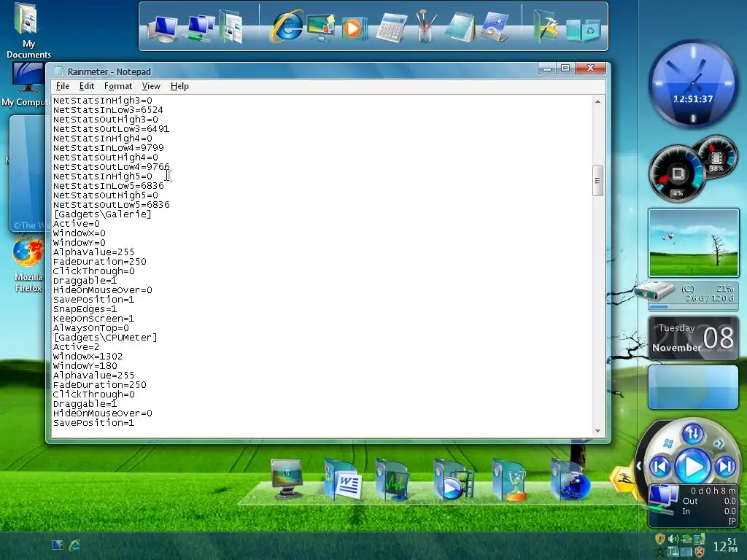Launch Internet Explorer from top dock
Screen dimensions: 747x560
click(x=287, y=27)
